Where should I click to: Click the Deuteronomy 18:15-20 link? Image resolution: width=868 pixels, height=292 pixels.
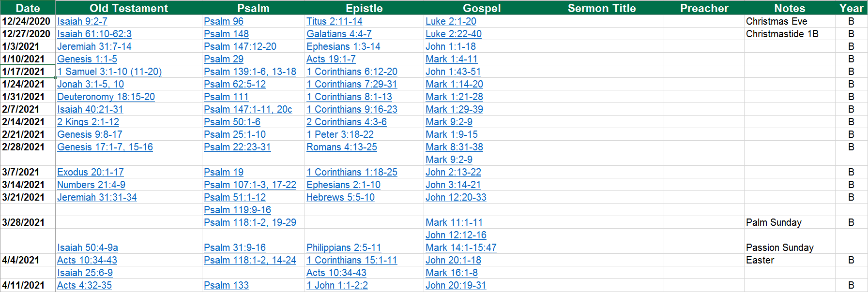106,97
